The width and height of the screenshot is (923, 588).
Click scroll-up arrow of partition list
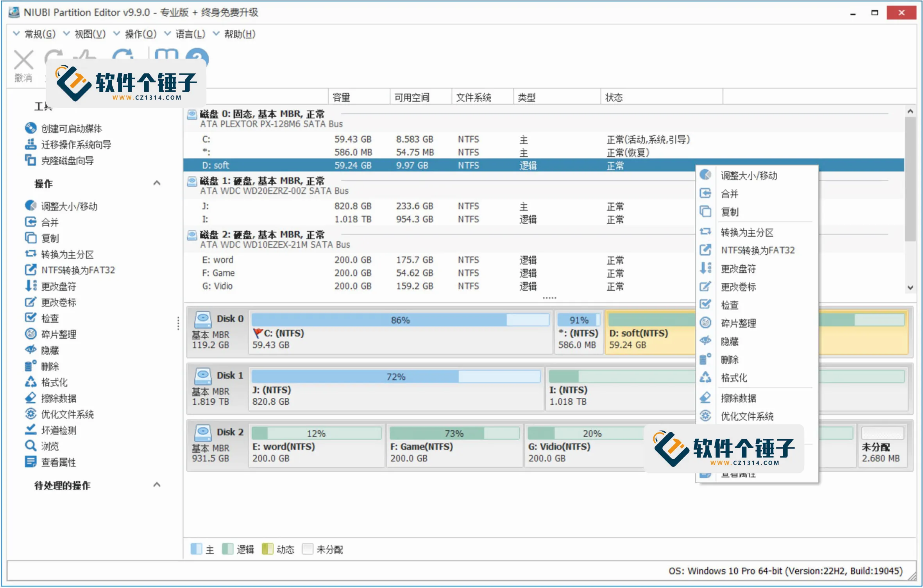pyautogui.click(x=910, y=111)
